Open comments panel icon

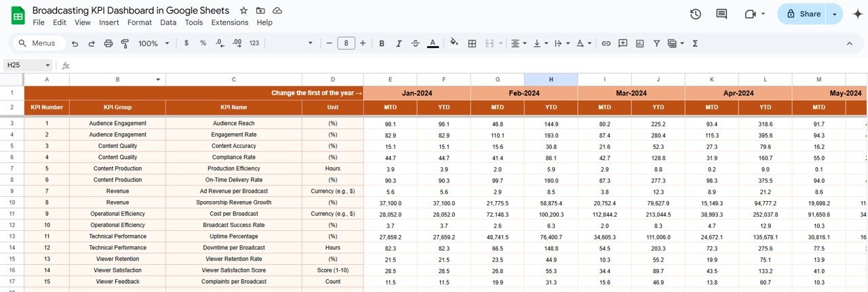pyautogui.click(x=722, y=14)
